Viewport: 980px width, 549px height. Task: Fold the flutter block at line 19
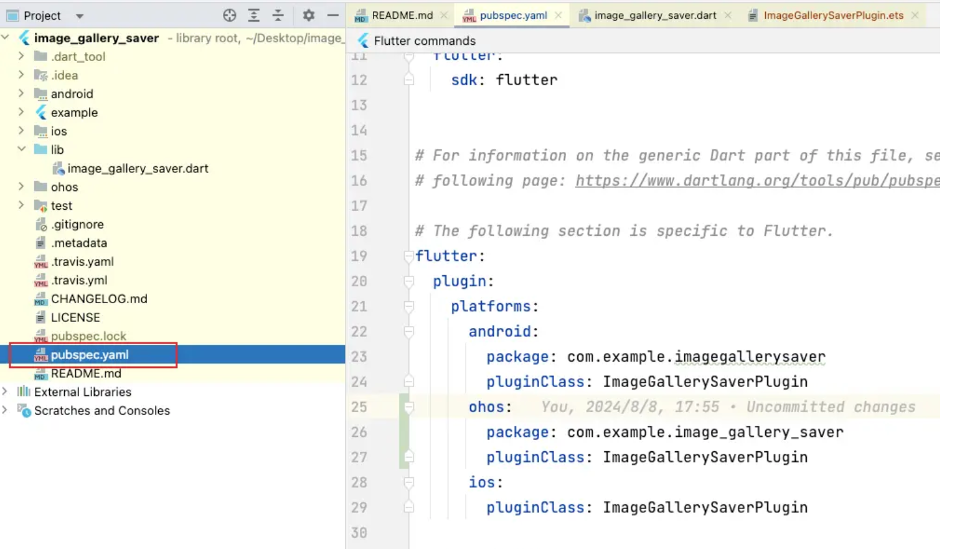(409, 256)
